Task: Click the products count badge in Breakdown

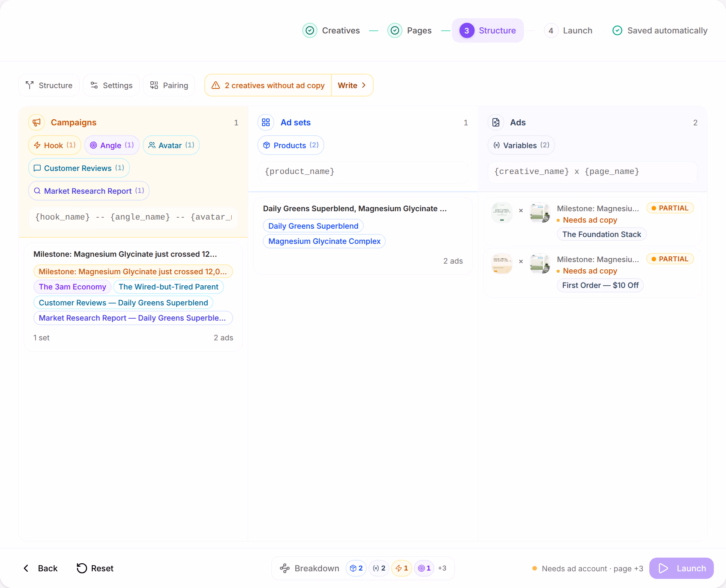Action: coord(356,568)
